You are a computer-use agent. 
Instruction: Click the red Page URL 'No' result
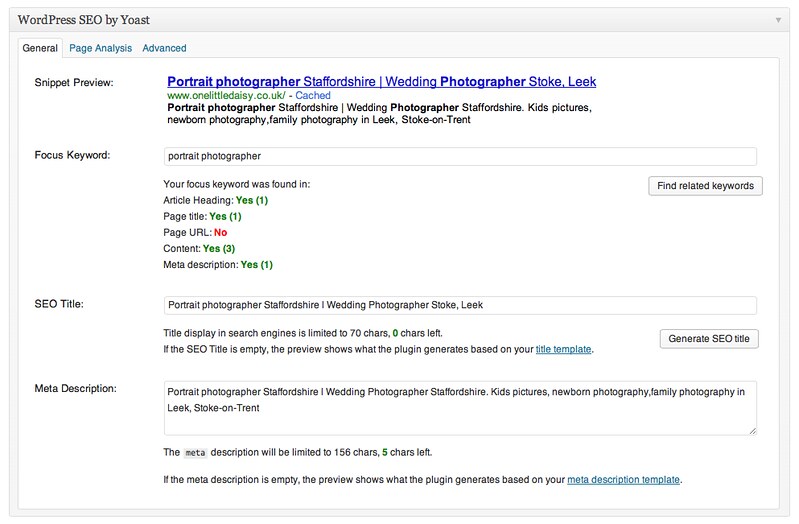click(x=221, y=232)
